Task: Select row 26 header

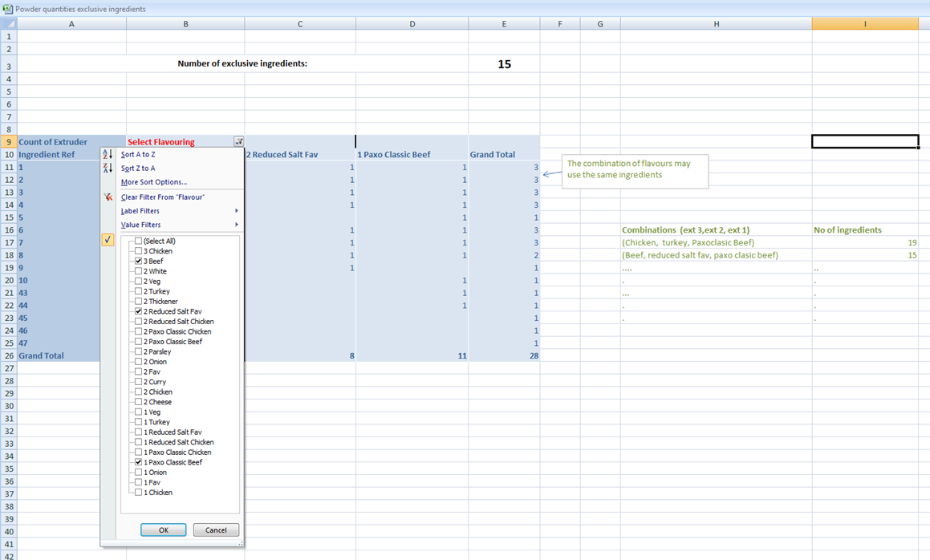Action: (x=9, y=356)
